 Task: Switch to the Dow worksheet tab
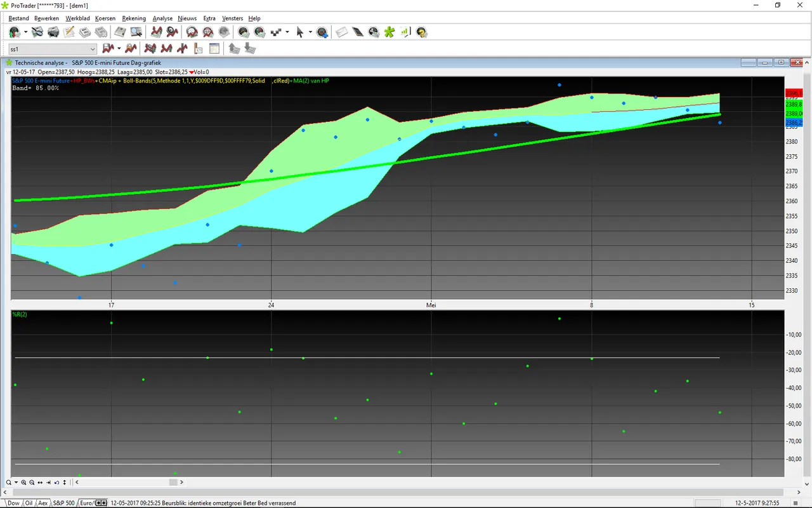pos(13,503)
